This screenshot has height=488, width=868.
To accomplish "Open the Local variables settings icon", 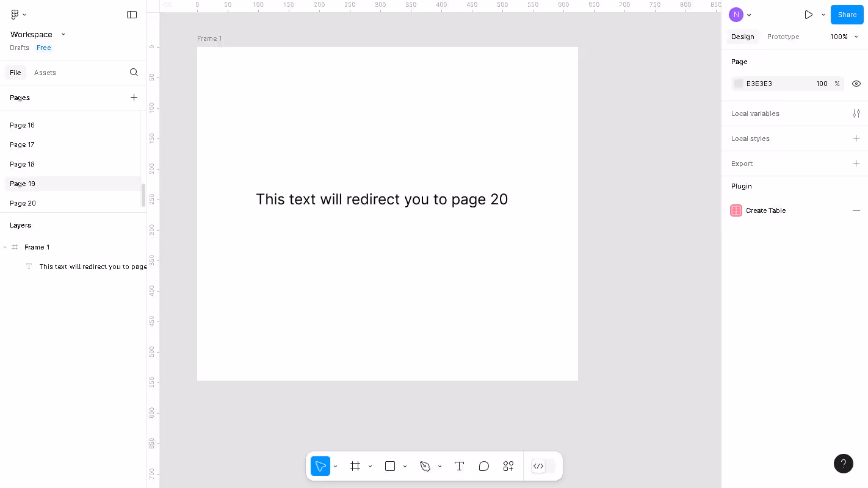I will 856,113.
